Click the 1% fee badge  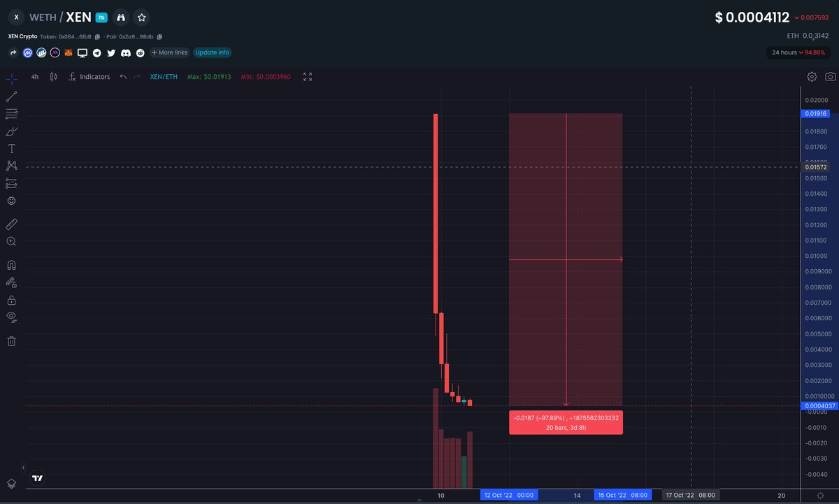coord(101,17)
